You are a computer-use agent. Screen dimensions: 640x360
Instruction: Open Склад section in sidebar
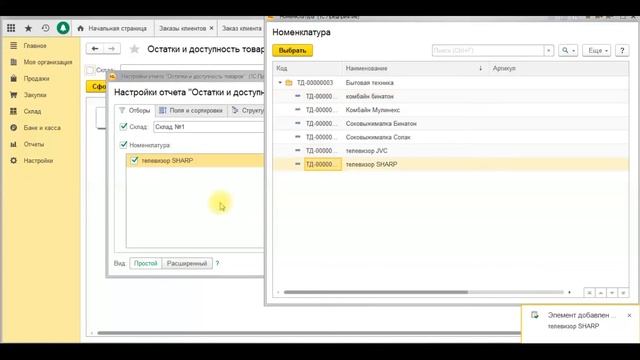tap(32, 111)
